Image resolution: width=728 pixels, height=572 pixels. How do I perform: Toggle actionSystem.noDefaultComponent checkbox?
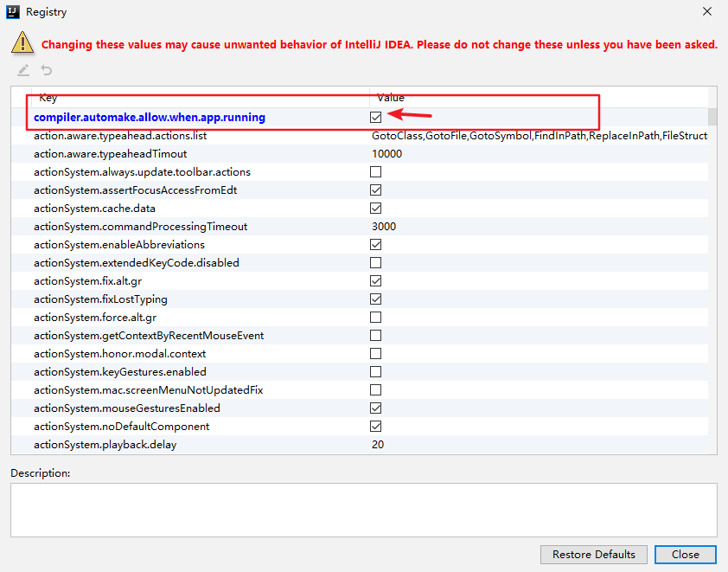[375, 426]
